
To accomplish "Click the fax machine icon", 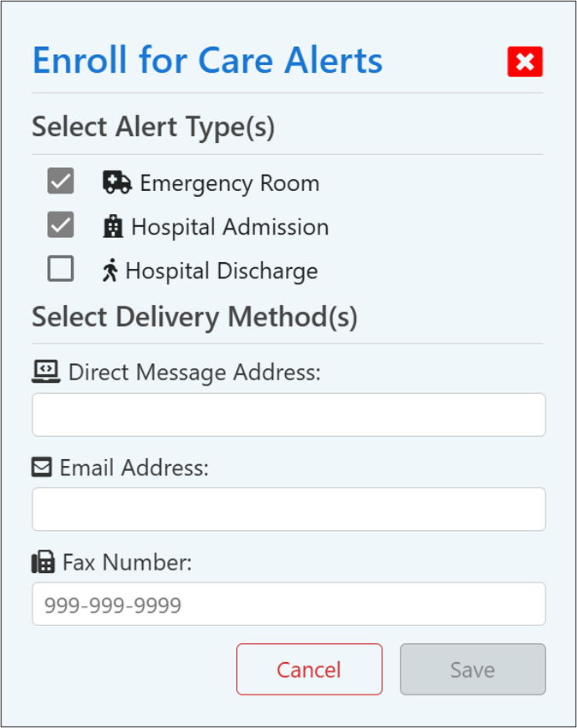I will pyautogui.click(x=43, y=562).
